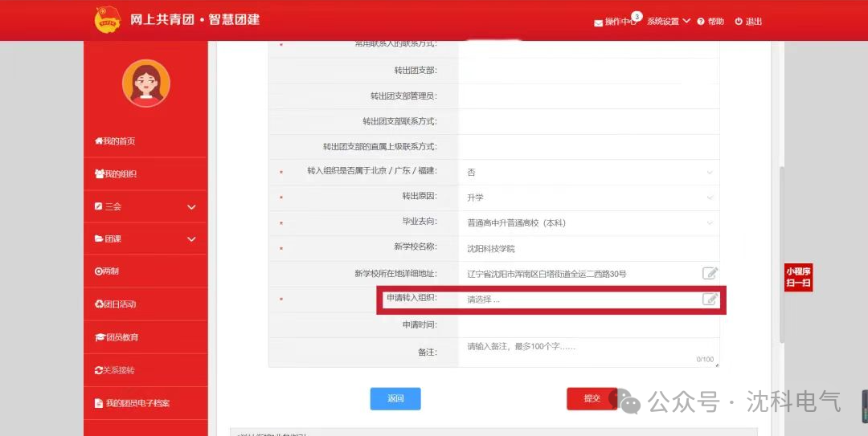Viewport: 868px width, 436px height.
Task: Open the 转出原因 dropdown showing 升学
Action: tap(588, 198)
